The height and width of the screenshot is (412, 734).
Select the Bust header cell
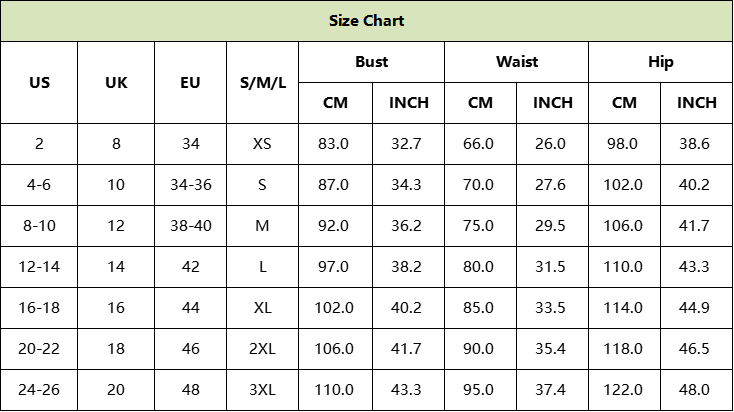click(372, 62)
